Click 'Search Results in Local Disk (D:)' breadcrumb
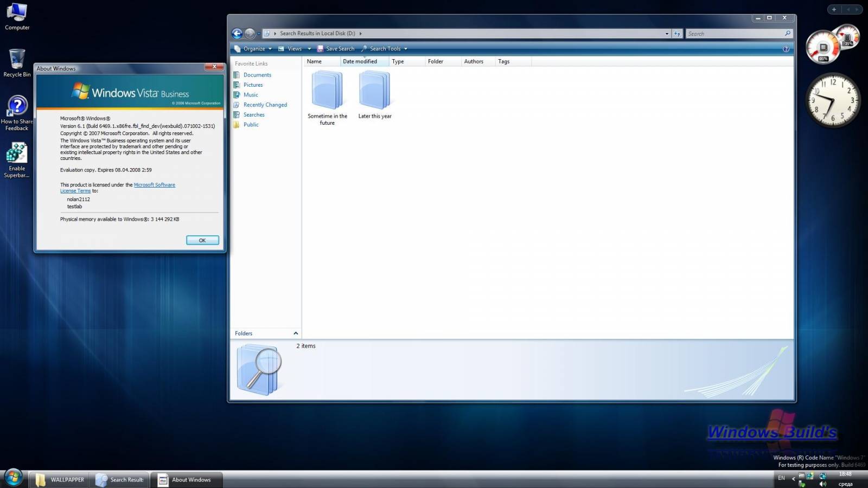 tap(317, 34)
